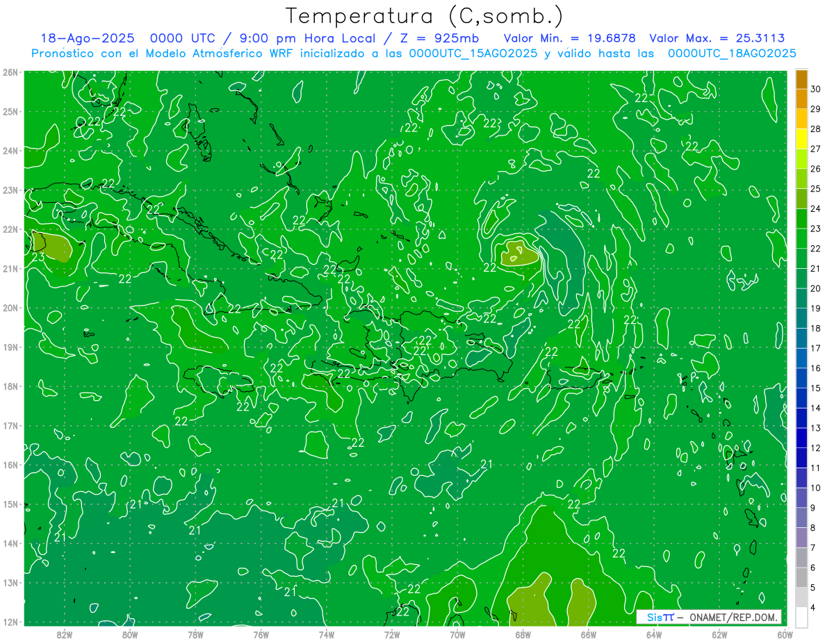Screen dimensions: 834x644
Task: Click the yellow legend swatch between 27 and 28
Action: pyautogui.click(x=801, y=139)
